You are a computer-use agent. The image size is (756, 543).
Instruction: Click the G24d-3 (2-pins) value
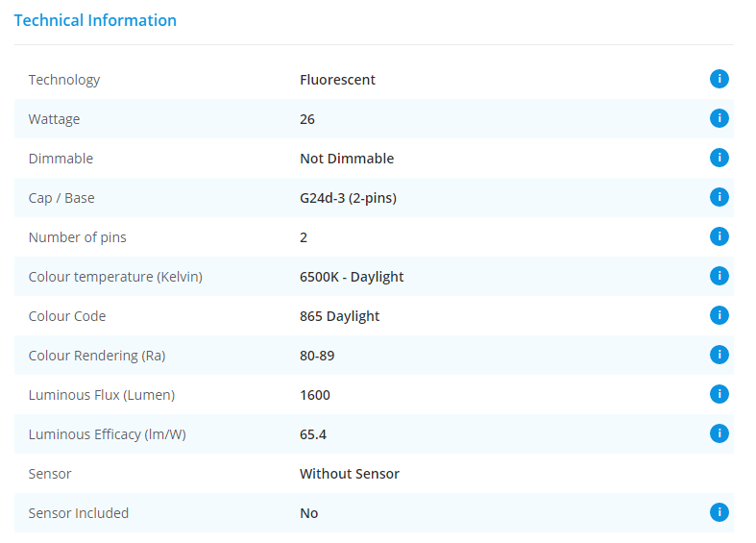pos(348,198)
